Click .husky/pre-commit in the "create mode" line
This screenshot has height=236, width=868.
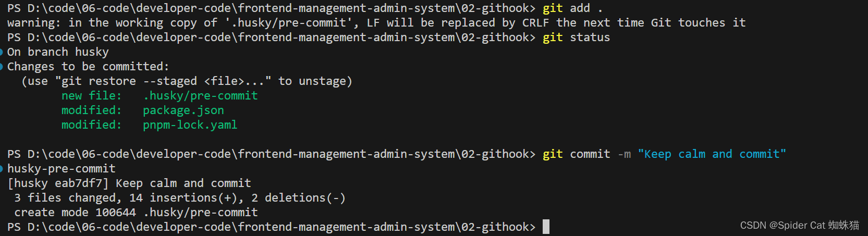[x=200, y=213]
